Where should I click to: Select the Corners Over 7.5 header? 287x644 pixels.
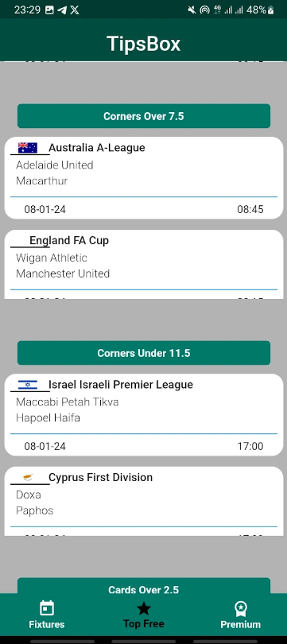(144, 116)
